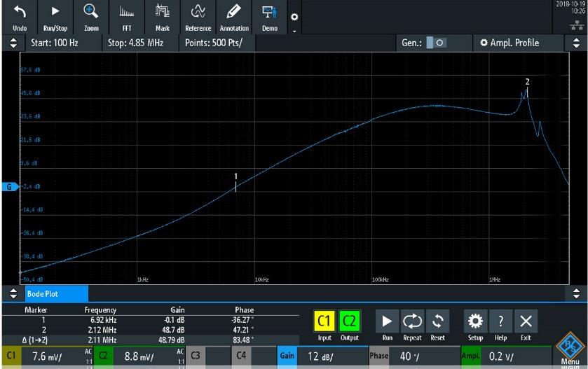Open toolbar settings gear icon
Viewport: 588px width, 369px height.
[x=294, y=17]
